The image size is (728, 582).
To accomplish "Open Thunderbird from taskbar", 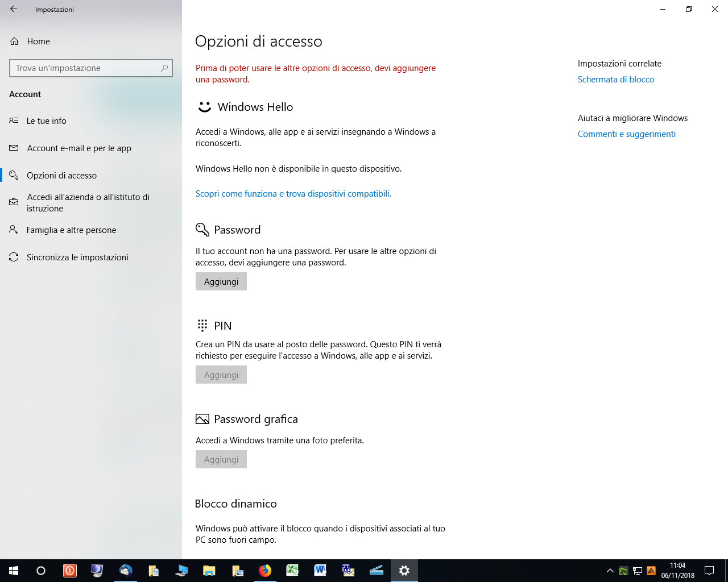I will [126, 571].
